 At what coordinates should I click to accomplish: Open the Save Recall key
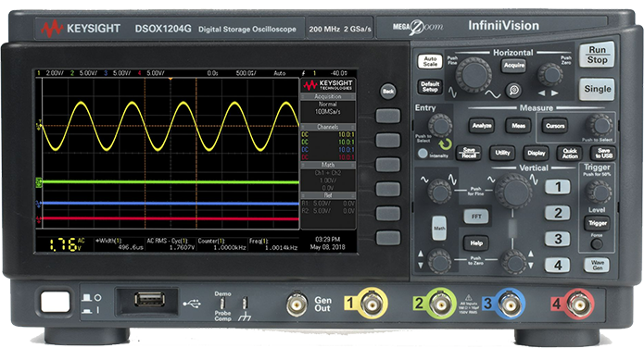[469, 153]
